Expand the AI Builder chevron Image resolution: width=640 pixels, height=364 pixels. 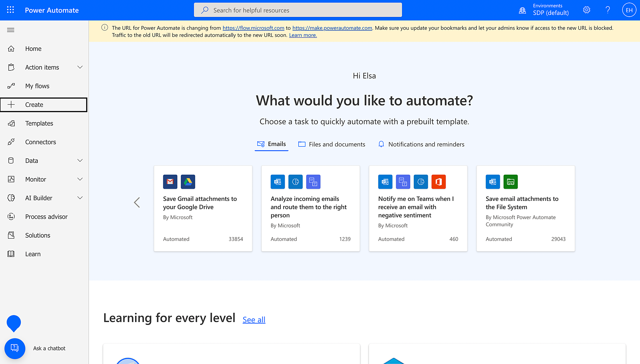coord(80,198)
